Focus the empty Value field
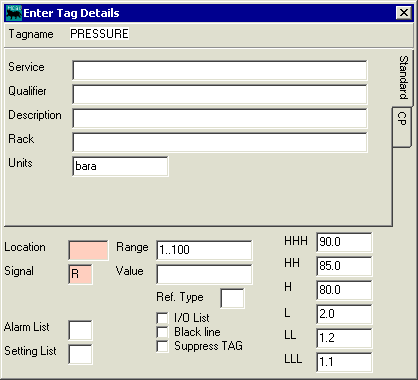The image size is (418, 380). coord(204,274)
